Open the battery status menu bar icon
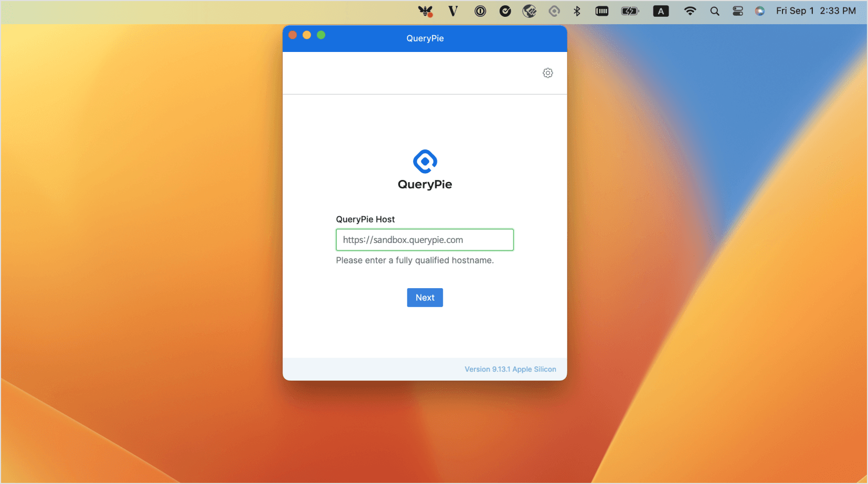The image size is (868, 484). (629, 10)
